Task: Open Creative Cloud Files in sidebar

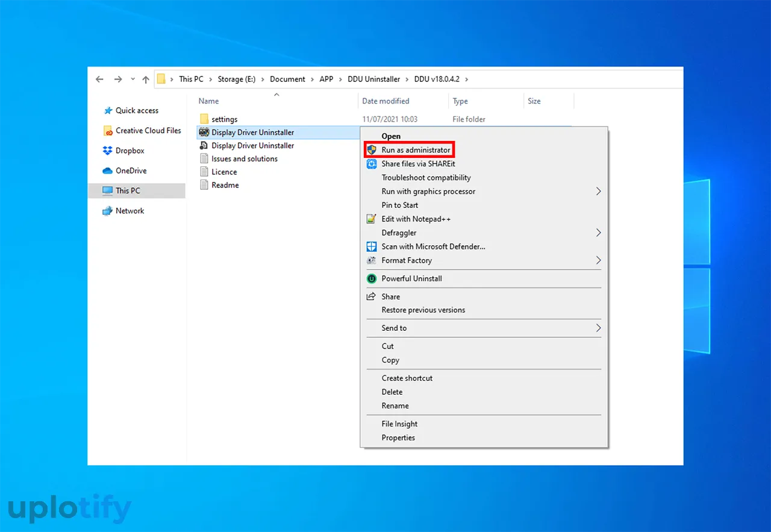Action: [148, 130]
